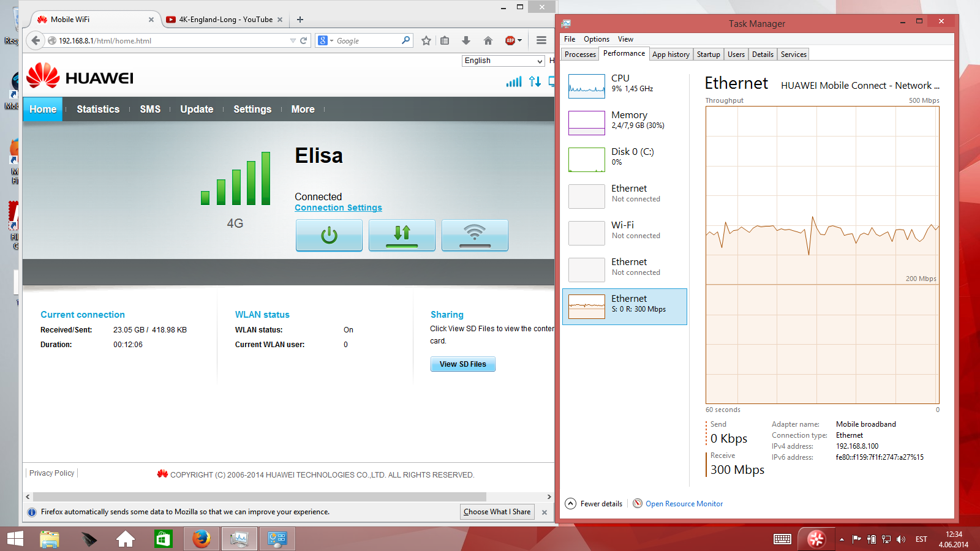
Task: Open the Settings page in Huawei nav
Action: point(252,109)
